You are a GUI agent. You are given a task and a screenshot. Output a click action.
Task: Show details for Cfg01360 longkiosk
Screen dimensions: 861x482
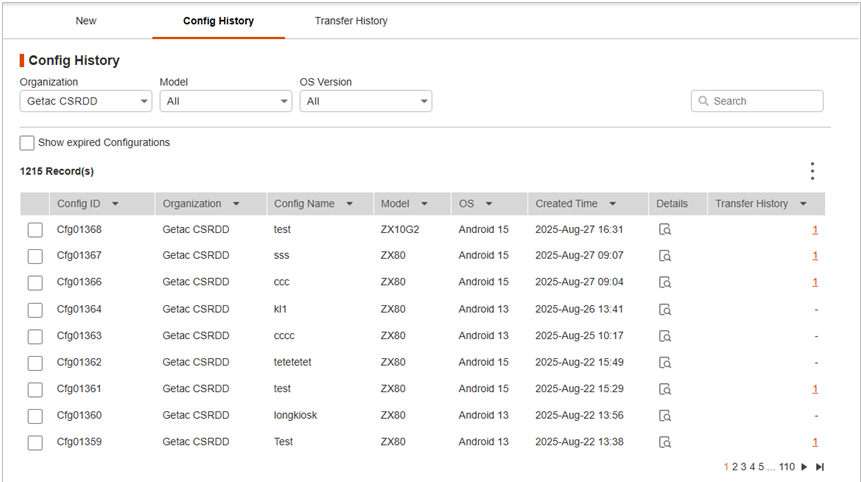664,415
